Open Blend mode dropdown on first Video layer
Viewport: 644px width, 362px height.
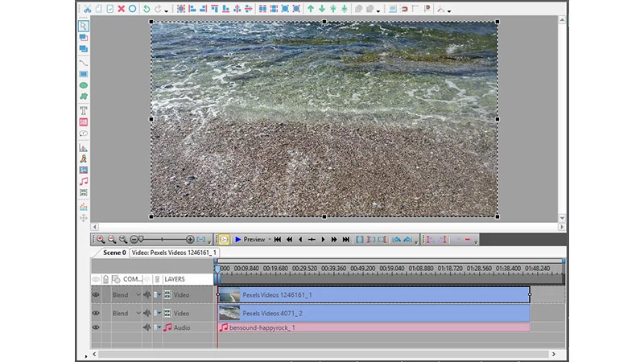[138, 294]
